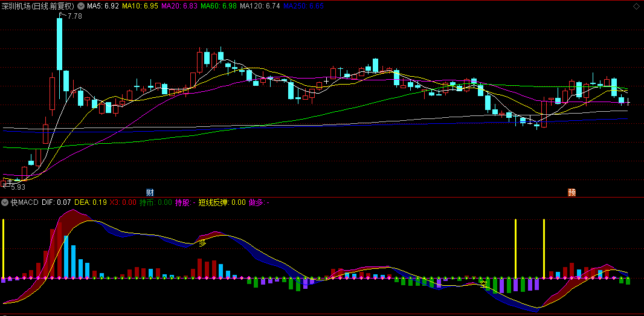This screenshot has width=644, height=316.
Task: Click the 5.93 low price label
Action: tap(18, 187)
